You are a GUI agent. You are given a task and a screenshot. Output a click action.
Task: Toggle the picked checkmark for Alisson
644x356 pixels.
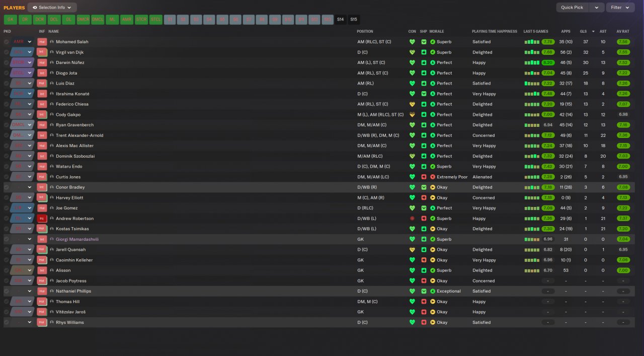tap(7, 270)
